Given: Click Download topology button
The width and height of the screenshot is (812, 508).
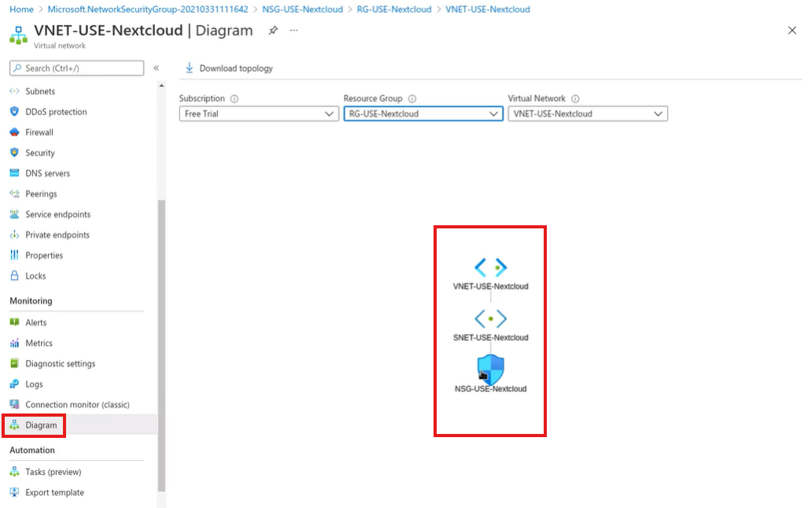Looking at the screenshot, I should click(x=229, y=68).
